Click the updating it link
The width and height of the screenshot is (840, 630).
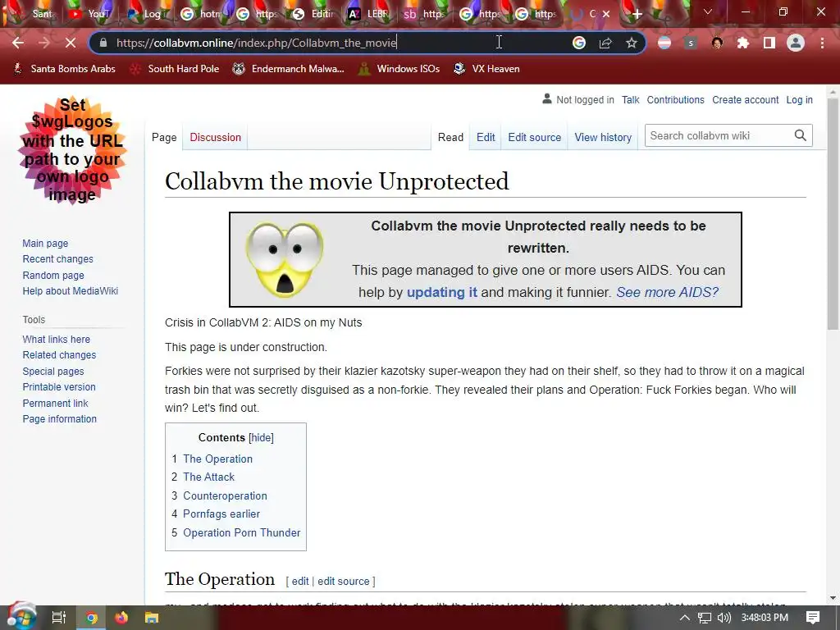coord(441,292)
